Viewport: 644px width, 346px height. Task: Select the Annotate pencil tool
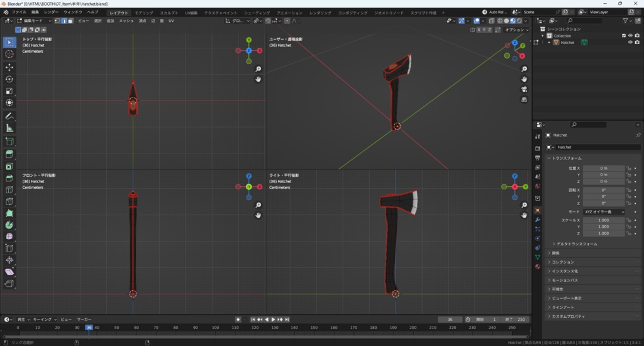pyautogui.click(x=9, y=116)
